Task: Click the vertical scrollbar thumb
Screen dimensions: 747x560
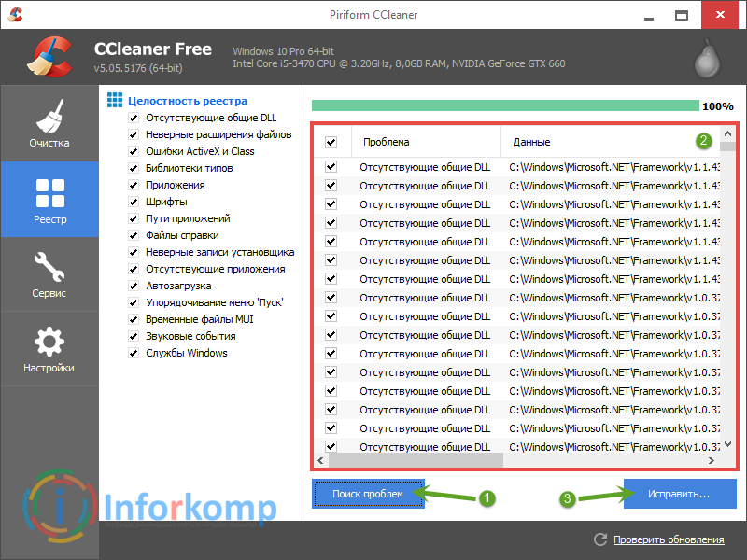Action: click(727, 146)
